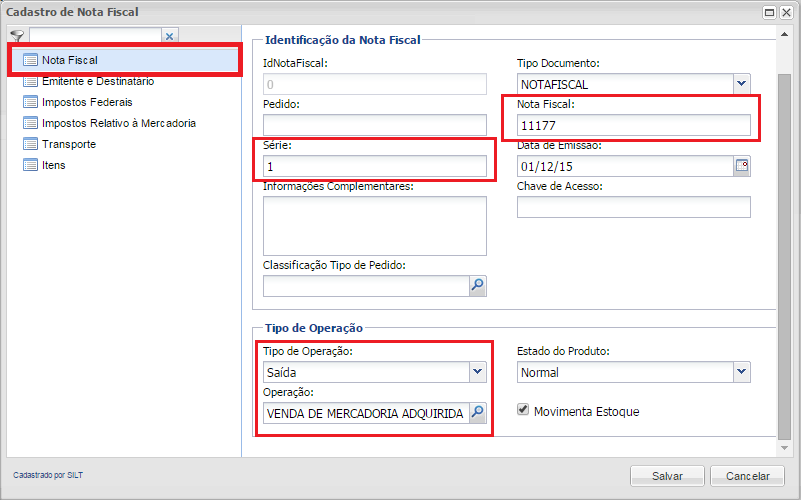This screenshot has width=801, height=500.
Task: Click magnifier for Classificação Tipo de Pedido
Action: coord(477,286)
